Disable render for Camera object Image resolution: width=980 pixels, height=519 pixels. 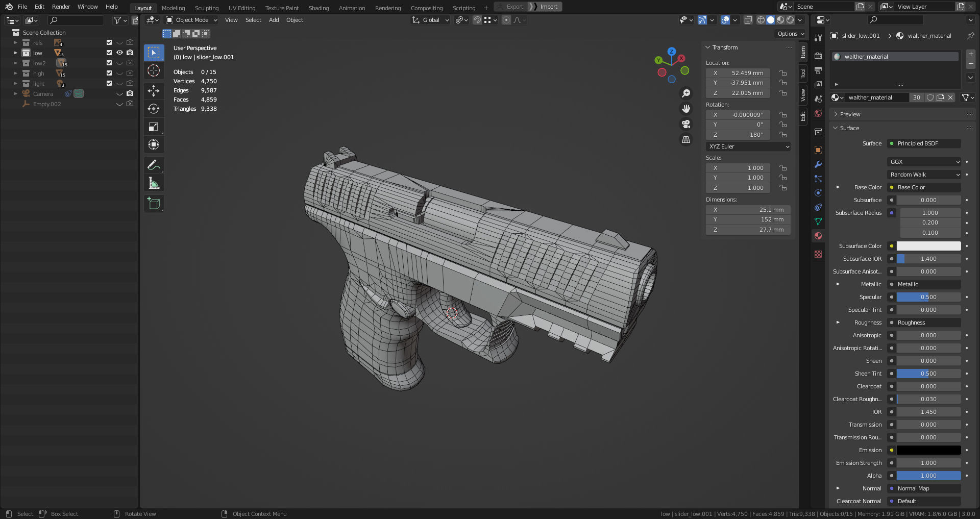pos(130,93)
